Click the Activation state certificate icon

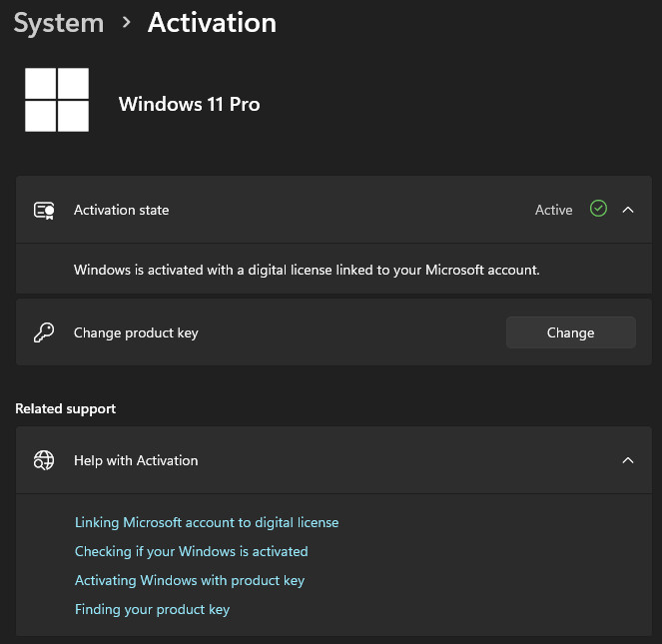(x=44, y=211)
